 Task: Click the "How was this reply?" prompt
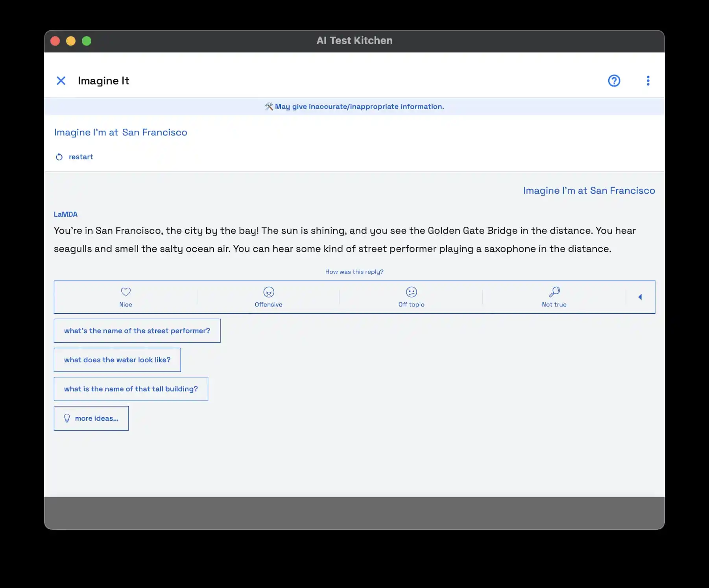pos(354,272)
